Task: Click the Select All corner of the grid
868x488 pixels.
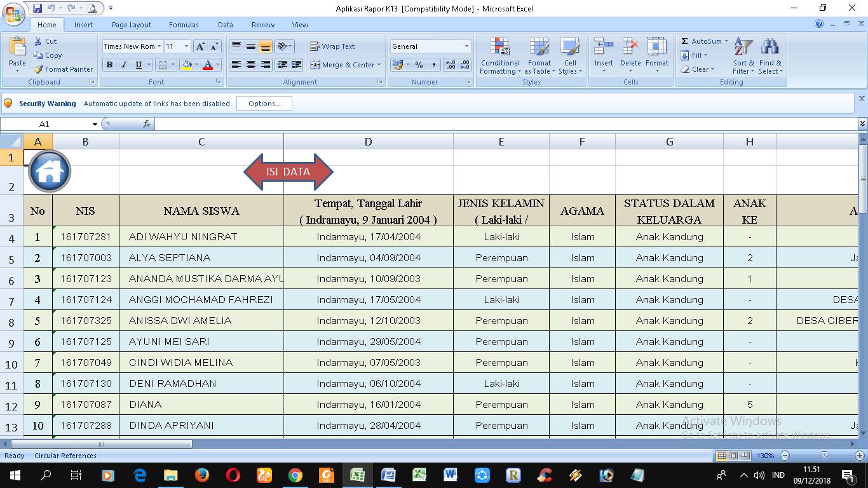Action: coord(11,141)
